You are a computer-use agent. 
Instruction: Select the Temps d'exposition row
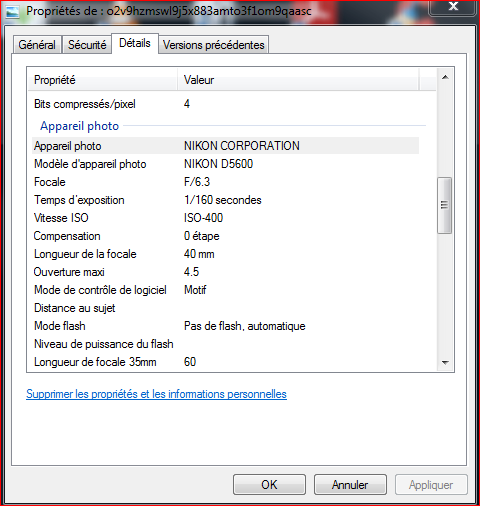[226, 200]
